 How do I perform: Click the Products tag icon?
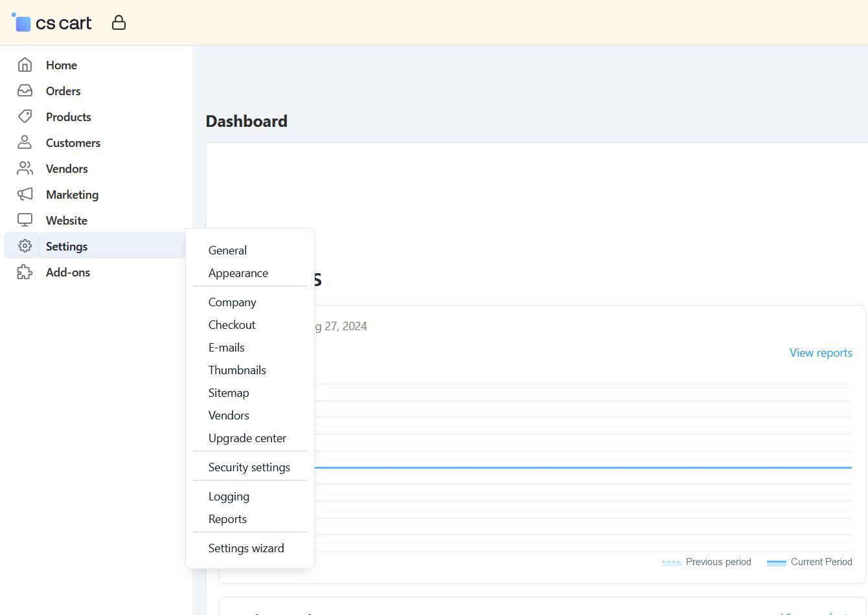25,117
